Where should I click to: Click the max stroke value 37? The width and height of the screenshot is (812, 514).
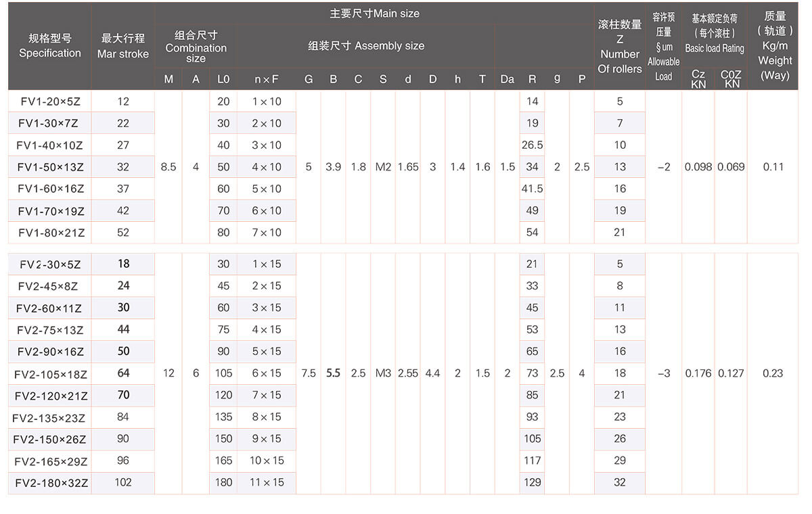click(x=123, y=189)
